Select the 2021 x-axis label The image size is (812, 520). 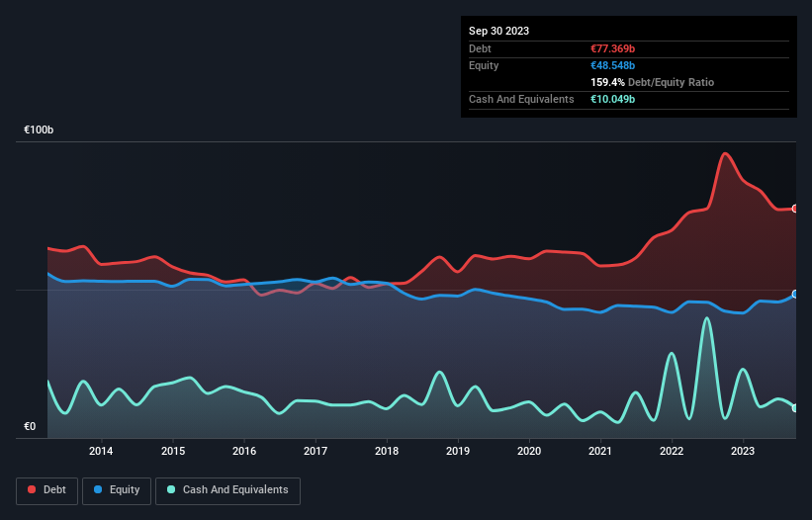[x=600, y=451]
